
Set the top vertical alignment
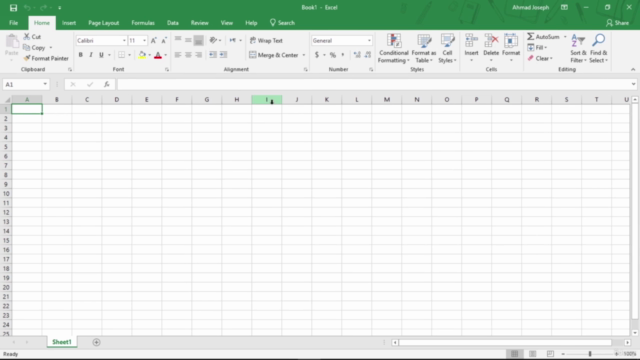tap(178, 40)
